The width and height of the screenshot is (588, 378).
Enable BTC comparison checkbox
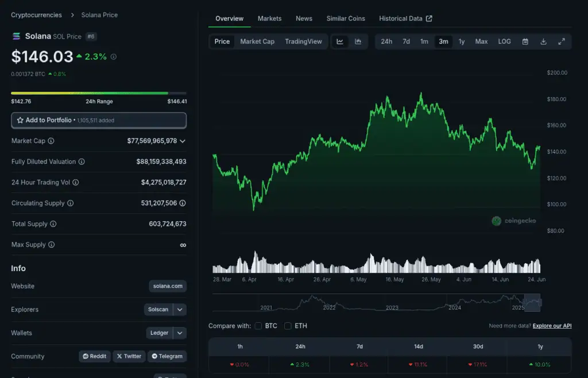(258, 326)
